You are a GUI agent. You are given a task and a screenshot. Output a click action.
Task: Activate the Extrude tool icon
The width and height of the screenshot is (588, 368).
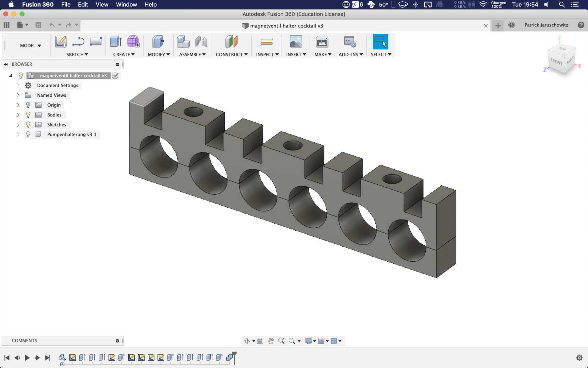coord(116,42)
